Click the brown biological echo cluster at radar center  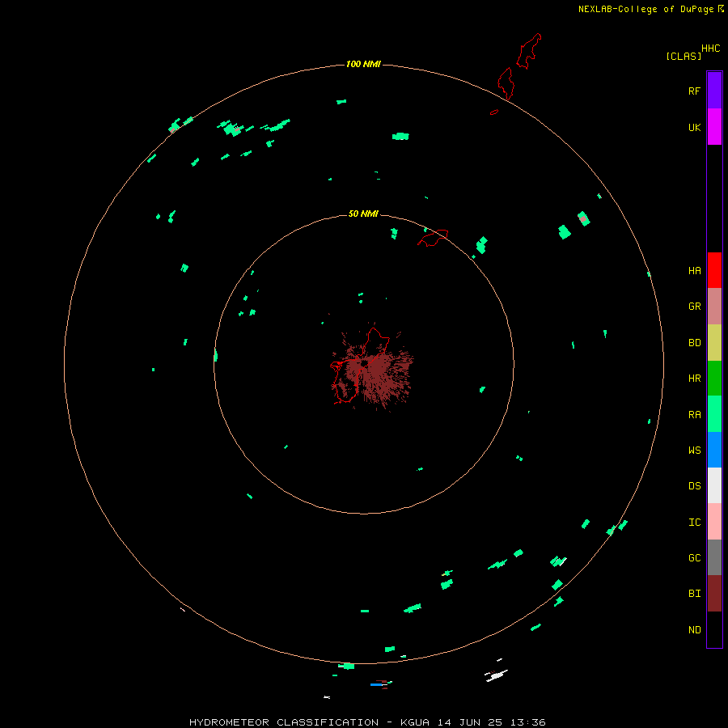(371, 366)
